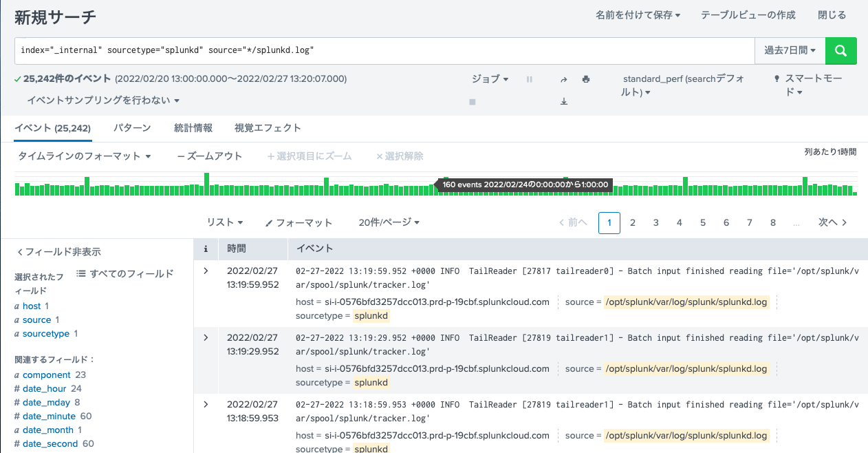This screenshot has height=453, width=868.
Task: Click inside the search query input field
Action: [275, 50]
